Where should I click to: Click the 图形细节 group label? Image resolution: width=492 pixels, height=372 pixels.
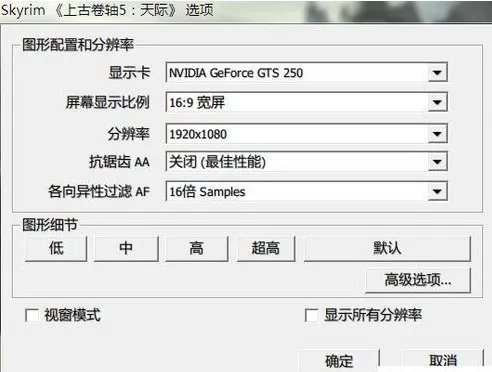click(x=50, y=225)
